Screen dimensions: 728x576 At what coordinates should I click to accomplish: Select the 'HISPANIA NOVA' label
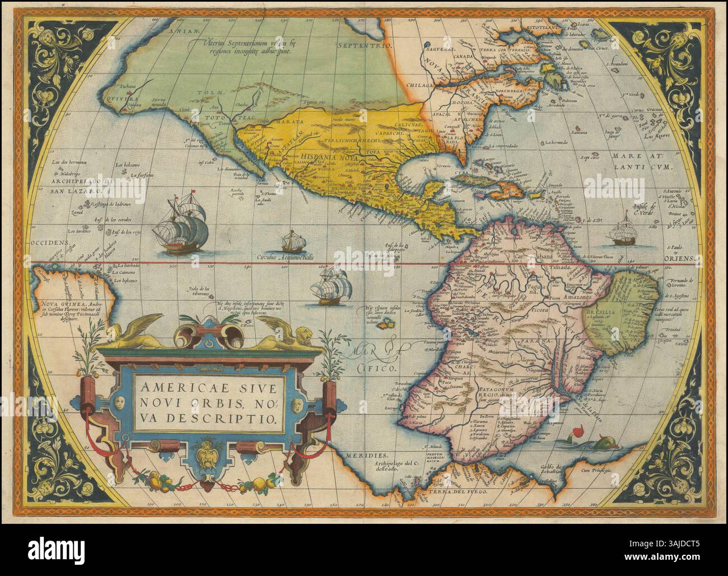329,157
